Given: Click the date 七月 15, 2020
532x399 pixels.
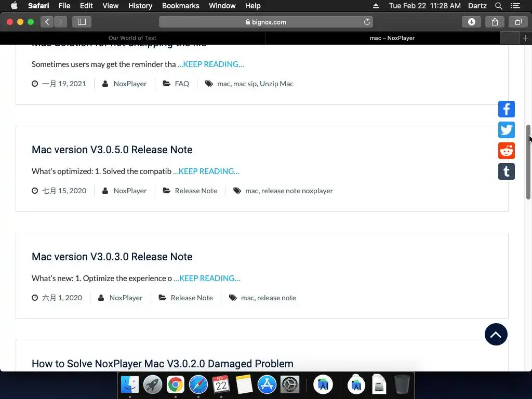Looking at the screenshot, I should [64, 191].
